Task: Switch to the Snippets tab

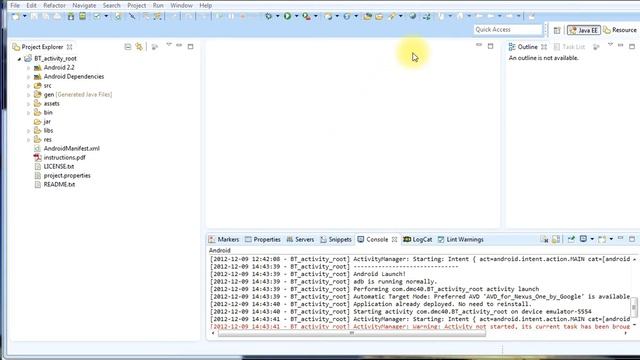Action: pos(336,240)
